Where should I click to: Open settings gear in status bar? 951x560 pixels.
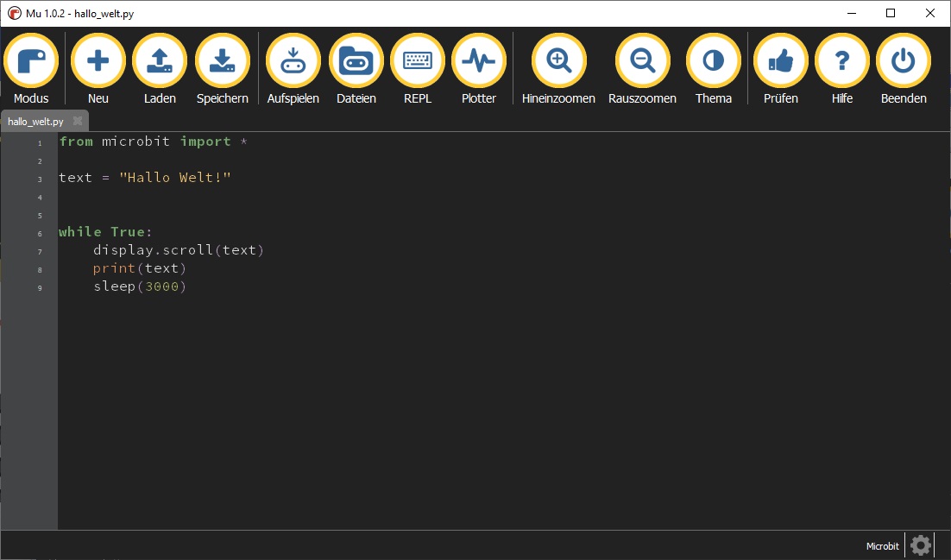point(921,545)
